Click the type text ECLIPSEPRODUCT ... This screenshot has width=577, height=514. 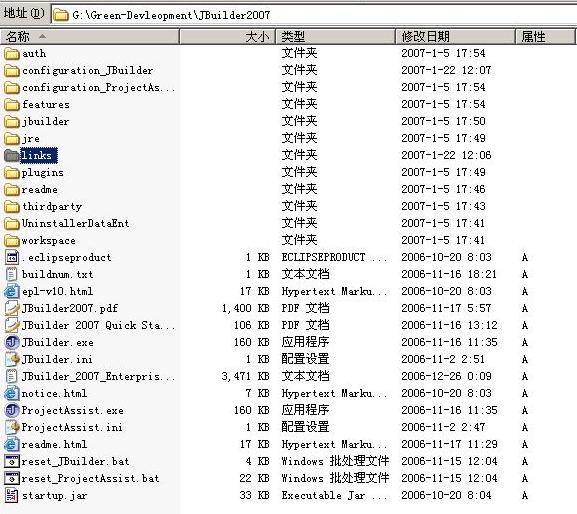tap(323, 258)
